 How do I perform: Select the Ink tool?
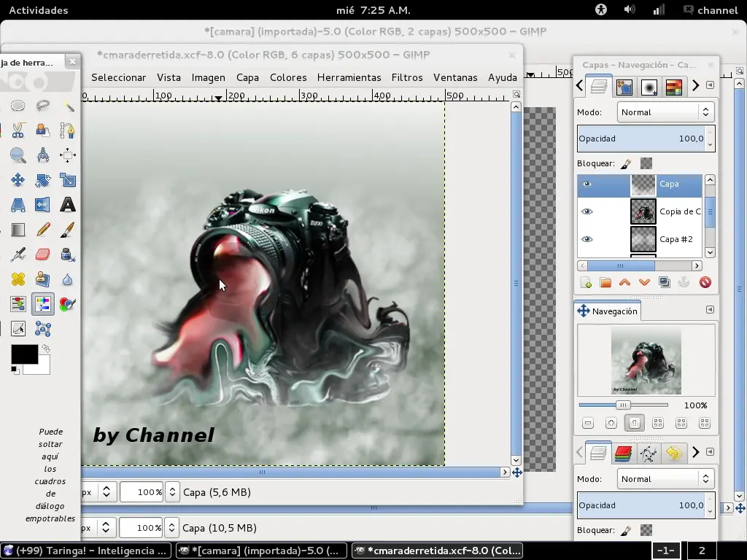[68, 254]
